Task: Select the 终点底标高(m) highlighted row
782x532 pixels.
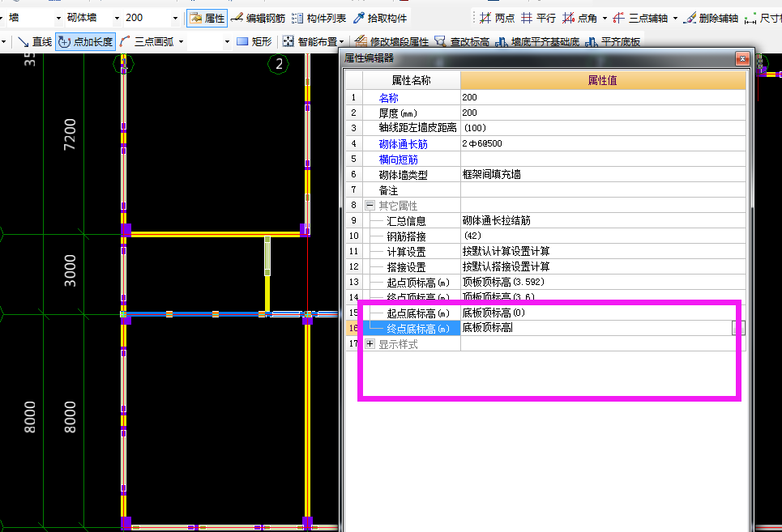Action: (x=412, y=329)
